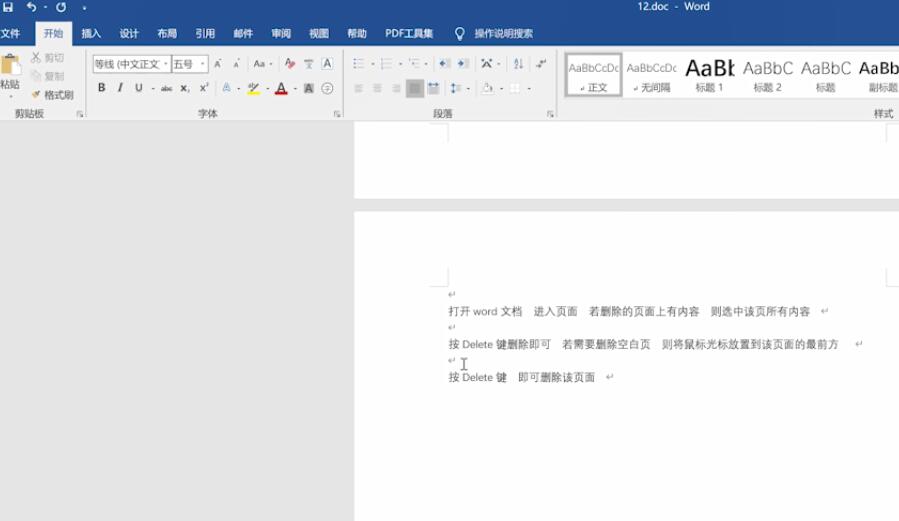Increase the font size with larger A
Viewport: 899px width, 521px height.
(218, 64)
